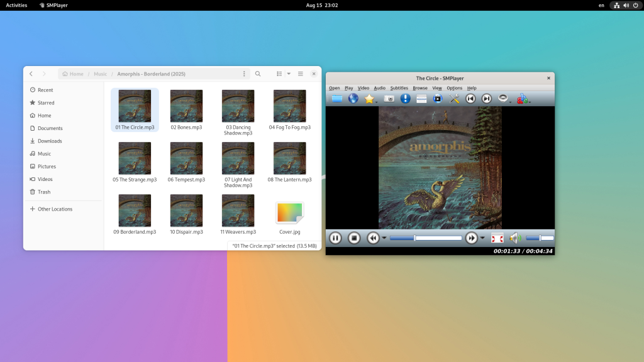Image resolution: width=644 pixels, height=362 pixels.
Task: Select the 02 Bones.mp3 file
Action: (186, 110)
